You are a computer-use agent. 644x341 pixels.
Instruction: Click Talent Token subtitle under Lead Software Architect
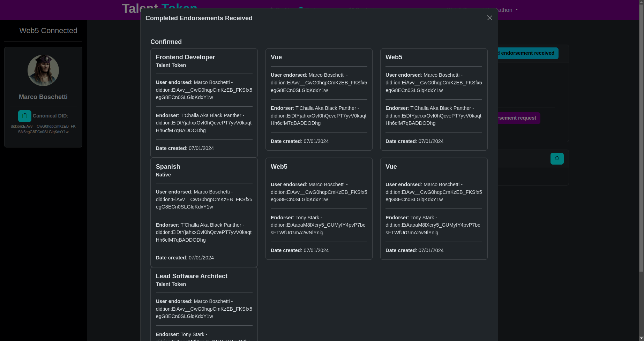171,284
